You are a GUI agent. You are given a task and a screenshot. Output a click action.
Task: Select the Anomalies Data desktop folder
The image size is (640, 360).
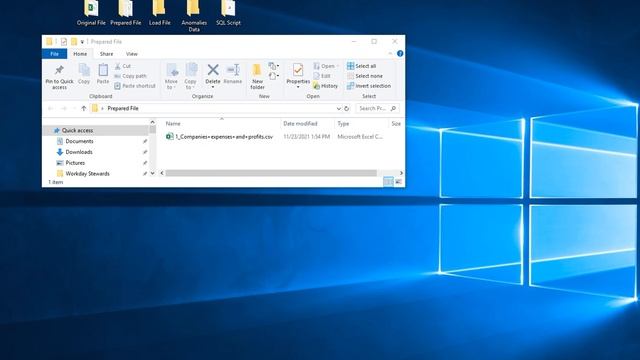[x=194, y=16]
